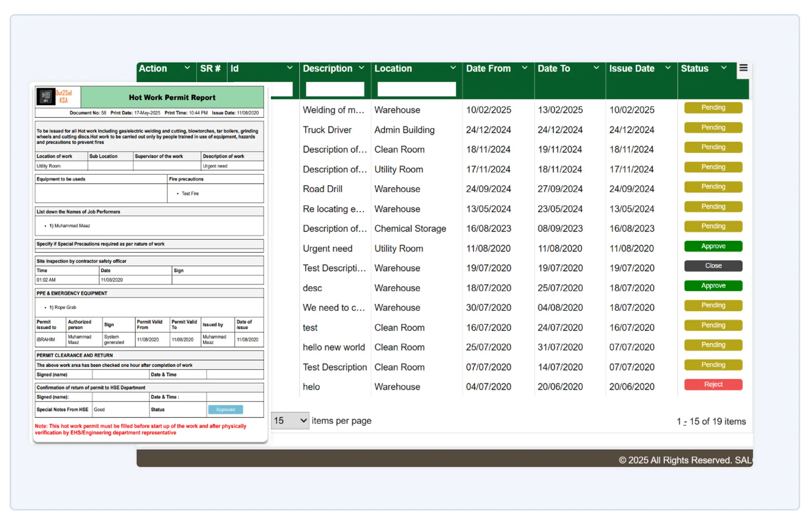Viewport: 812px width, 529px height.
Task: Click the Status column chevron
Action: [724, 68]
